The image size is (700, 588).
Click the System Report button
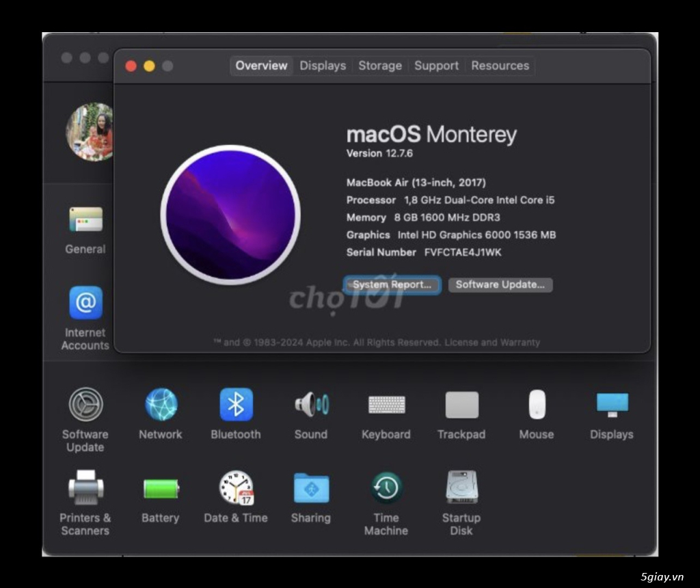point(392,285)
